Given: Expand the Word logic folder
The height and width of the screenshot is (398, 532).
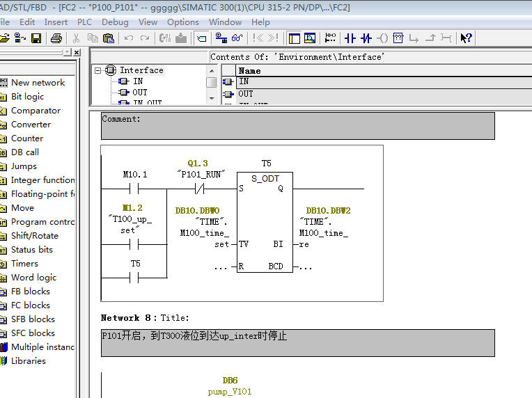Looking at the screenshot, I should point(33,278).
